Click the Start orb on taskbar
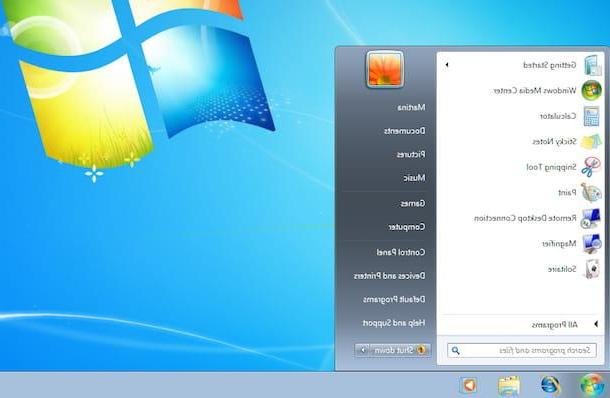The image size is (610, 398). (591, 385)
